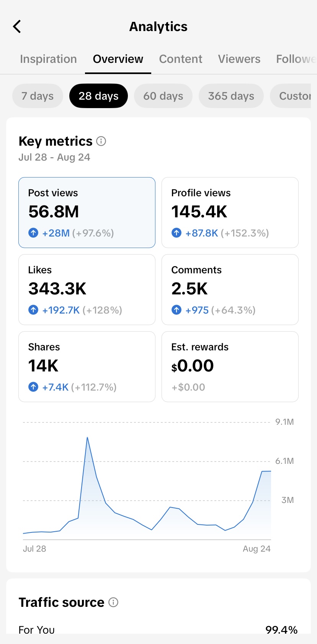Switch to the Content tab
Screen dimensions: 317x644
pyautogui.click(x=181, y=59)
